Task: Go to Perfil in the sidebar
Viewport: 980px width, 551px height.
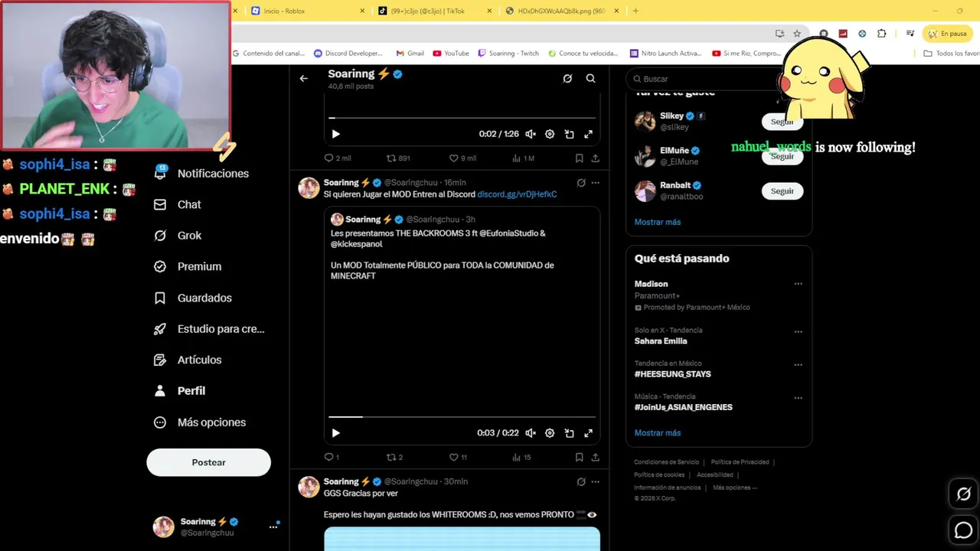Action: pyautogui.click(x=180, y=391)
